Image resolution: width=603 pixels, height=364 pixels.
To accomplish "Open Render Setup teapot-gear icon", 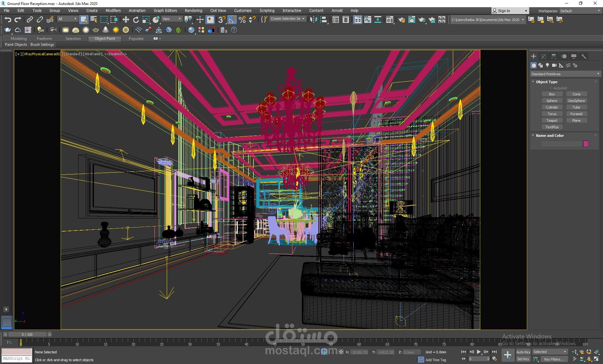I will point(401,20).
